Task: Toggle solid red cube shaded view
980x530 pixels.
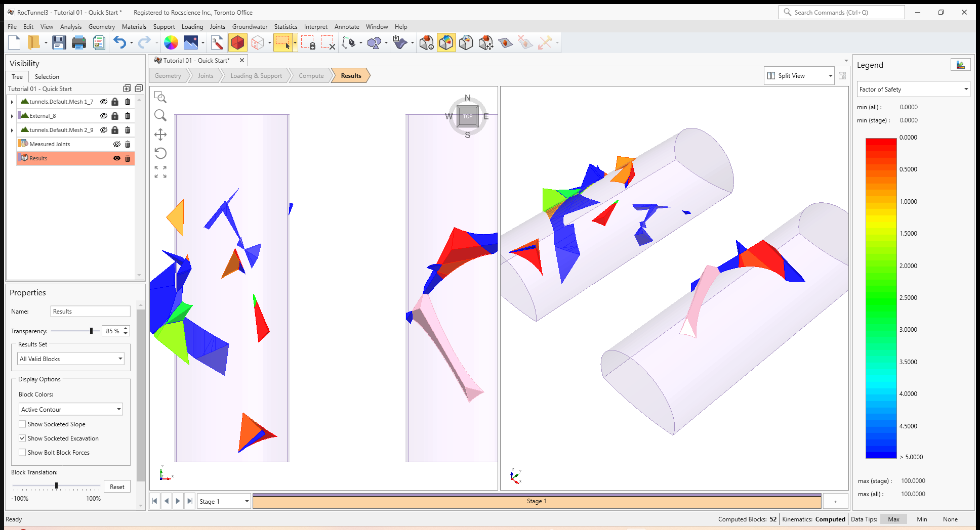Action: (237, 43)
